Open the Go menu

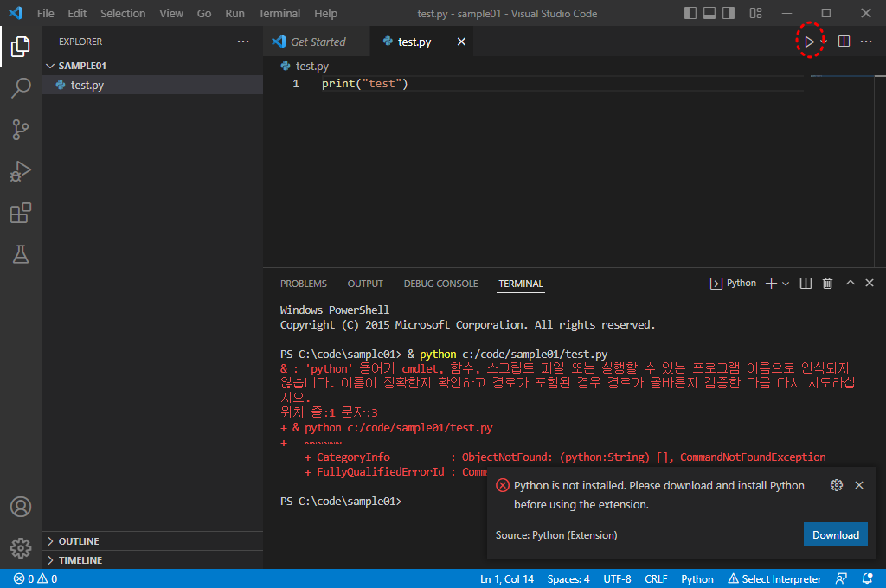204,13
